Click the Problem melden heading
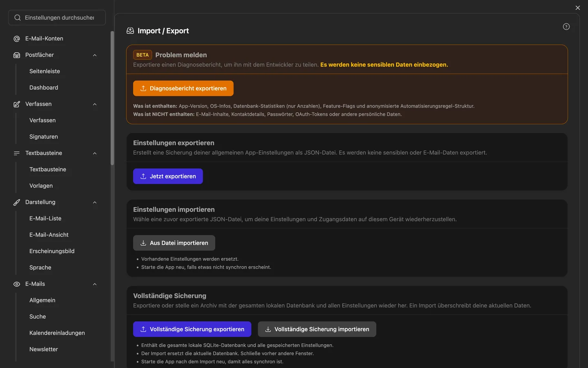This screenshot has height=368, width=588. click(181, 55)
